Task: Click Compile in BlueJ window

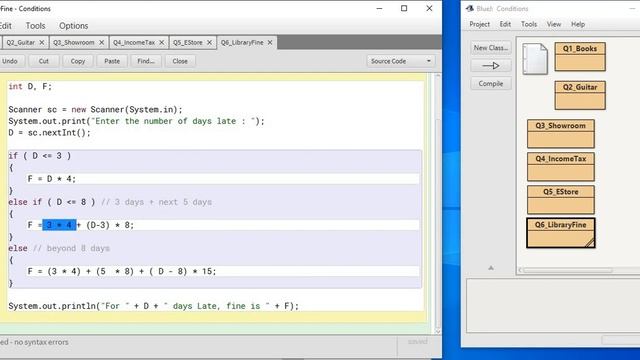Action: (491, 84)
